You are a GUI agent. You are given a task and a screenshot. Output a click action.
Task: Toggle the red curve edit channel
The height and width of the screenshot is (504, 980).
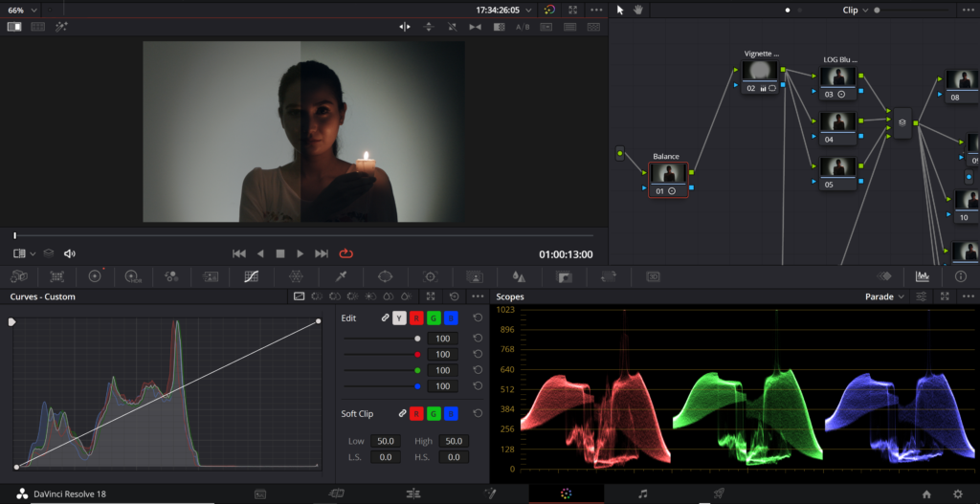pyautogui.click(x=416, y=318)
